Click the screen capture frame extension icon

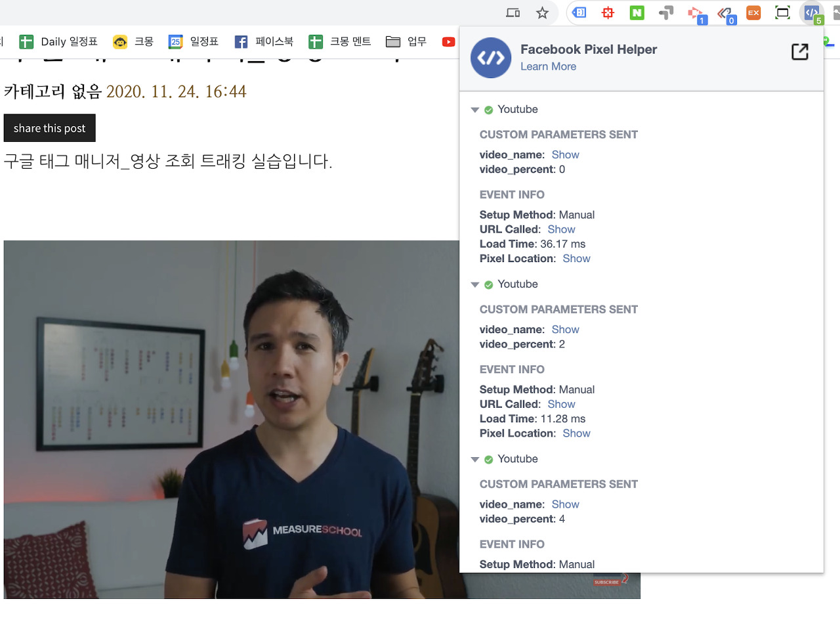pos(782,12)
